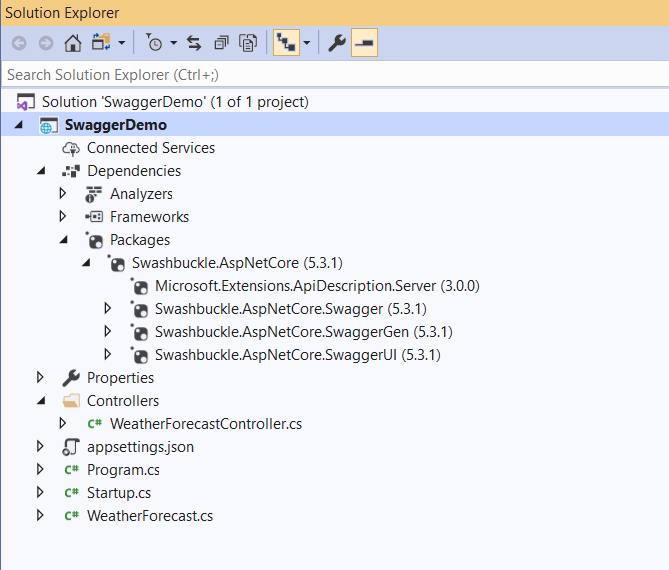Select the Dependencies label
The height and width of the screenshot is (570, 669).
pos(134,171)
